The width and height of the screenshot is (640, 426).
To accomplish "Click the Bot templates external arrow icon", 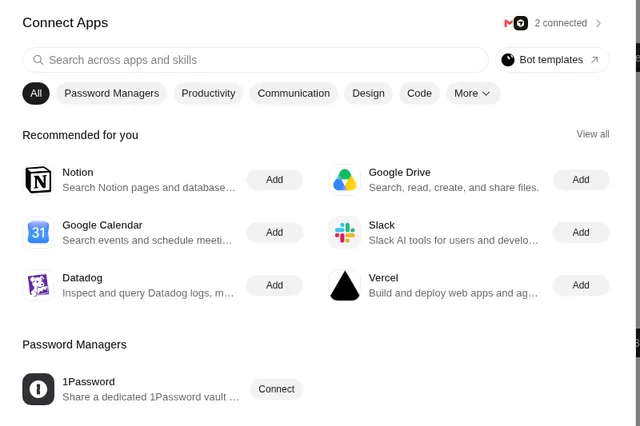I will tap(595, 60).
